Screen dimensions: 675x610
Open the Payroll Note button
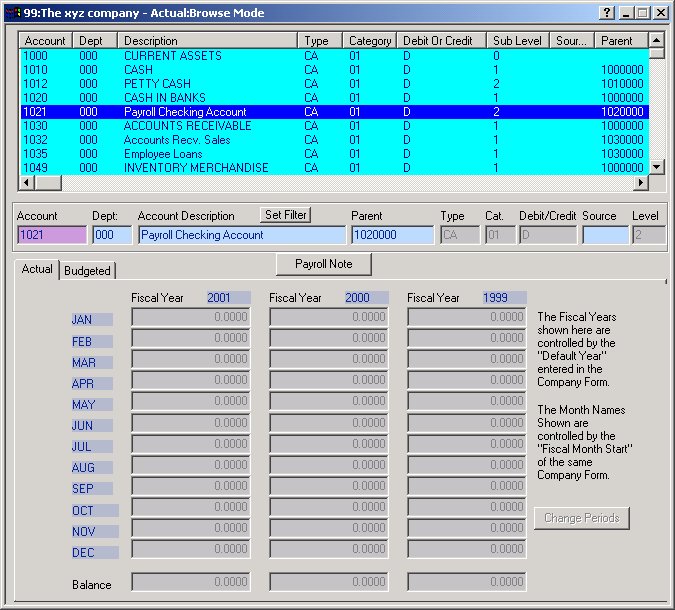pyautogui.click(x=324, y=264)
